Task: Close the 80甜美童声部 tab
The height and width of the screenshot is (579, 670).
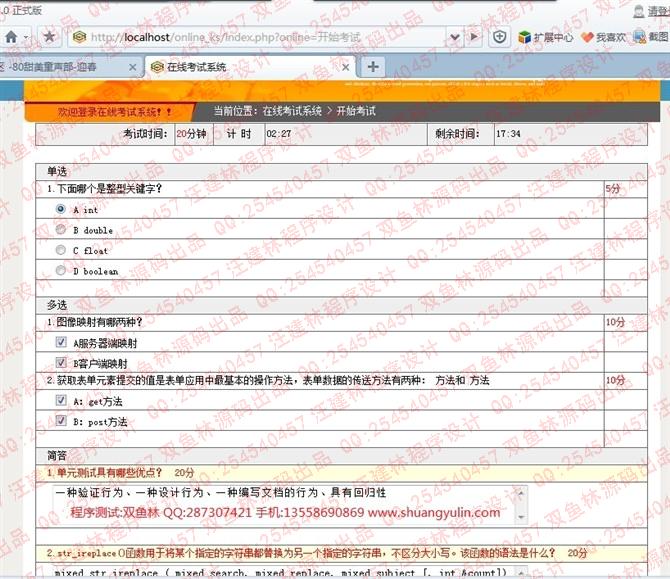Action: (x=132, y=67)
